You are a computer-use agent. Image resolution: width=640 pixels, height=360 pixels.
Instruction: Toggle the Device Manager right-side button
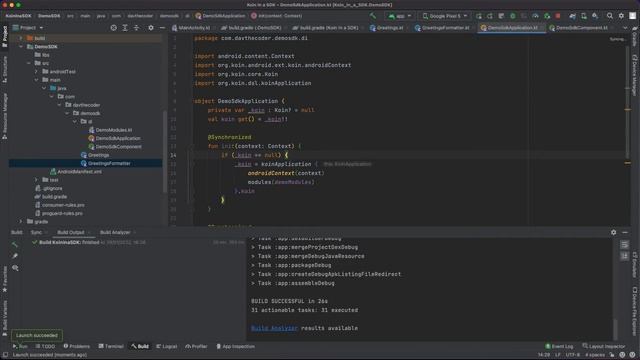635,76
